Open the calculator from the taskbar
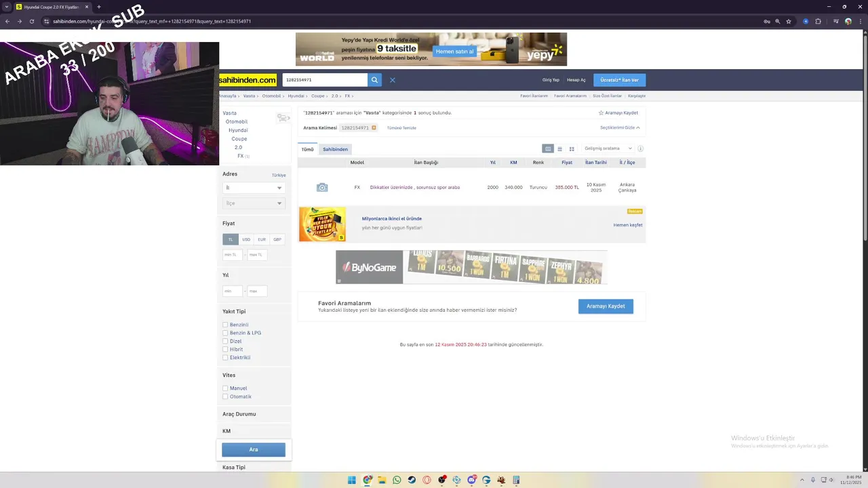Screen dimensions: 868x488 pyautogui.click(x=516, y=480)
